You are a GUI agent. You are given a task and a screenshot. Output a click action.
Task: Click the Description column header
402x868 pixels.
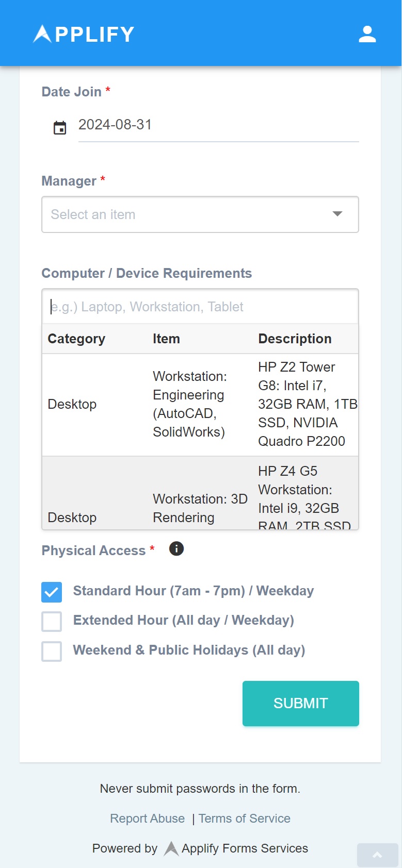(x=295, y=339)
